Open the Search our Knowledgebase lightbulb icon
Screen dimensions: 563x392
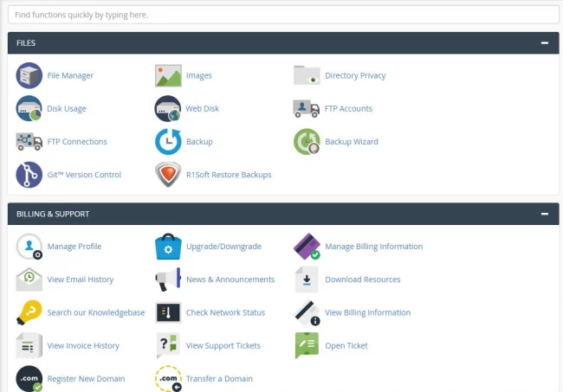pyautogui.click(x=29, y=312)
